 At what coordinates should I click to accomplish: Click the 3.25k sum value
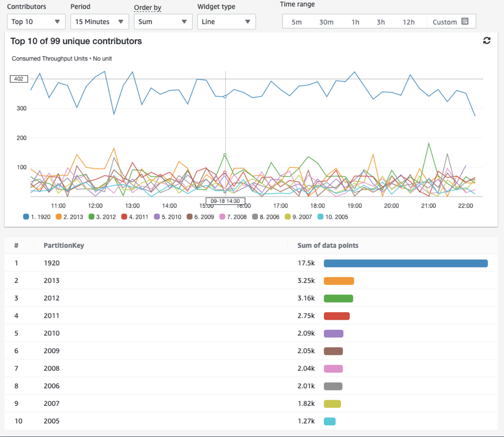[x=306, y=281]
